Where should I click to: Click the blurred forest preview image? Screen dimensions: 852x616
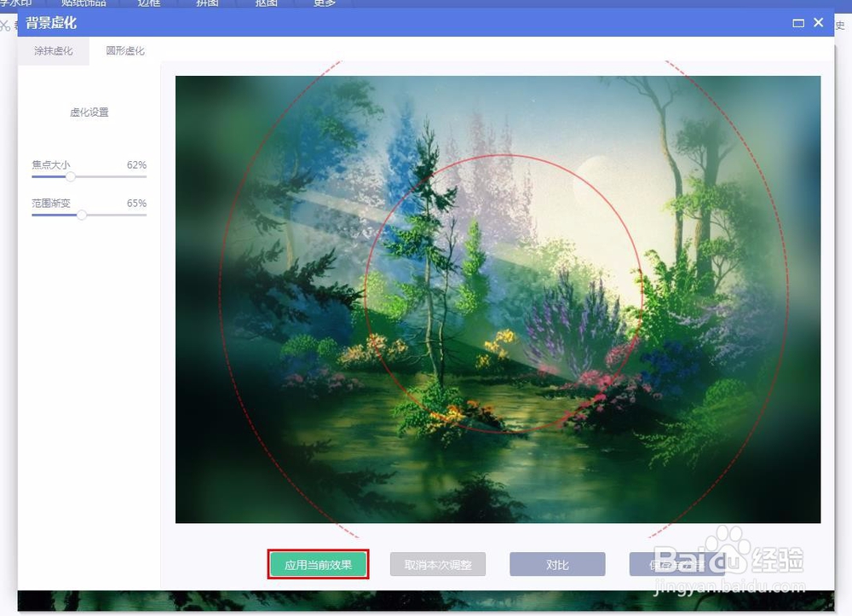pos(498,299)
